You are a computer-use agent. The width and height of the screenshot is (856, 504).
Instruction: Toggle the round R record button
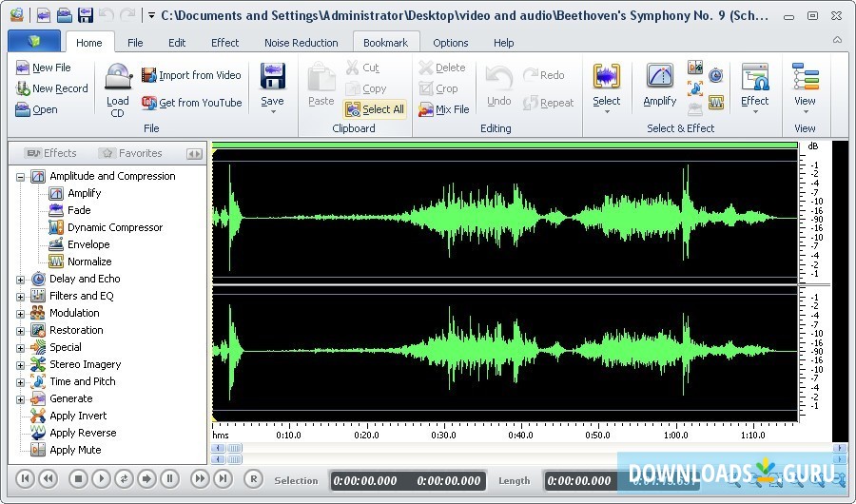point(253,479)
